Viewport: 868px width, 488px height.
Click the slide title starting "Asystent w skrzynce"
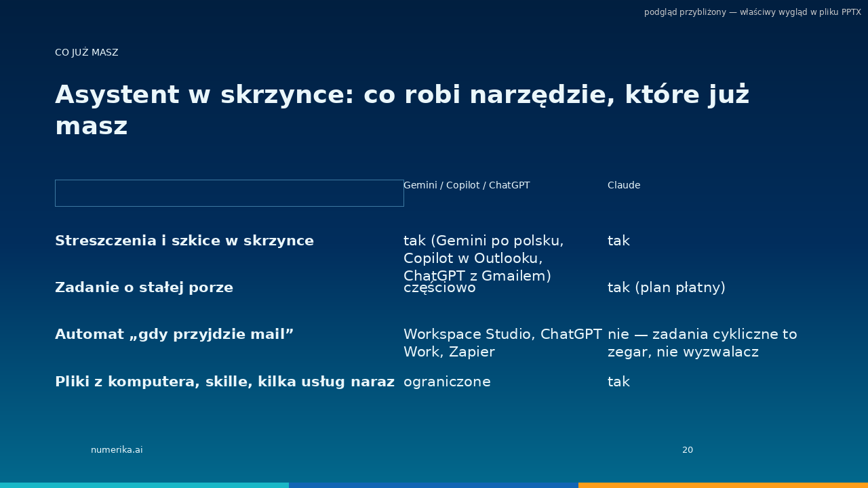[x=402, y=110]
